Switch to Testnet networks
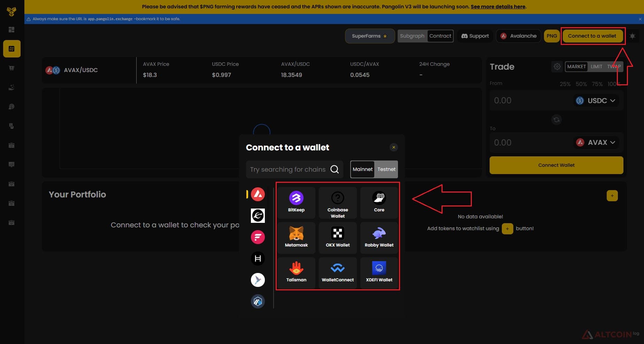 coord(386,169)
